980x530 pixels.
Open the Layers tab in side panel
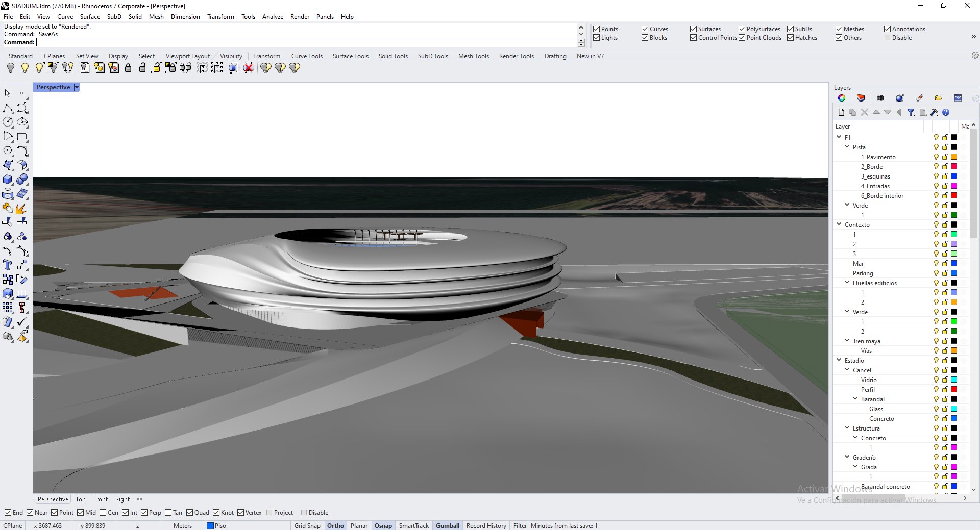861,98
